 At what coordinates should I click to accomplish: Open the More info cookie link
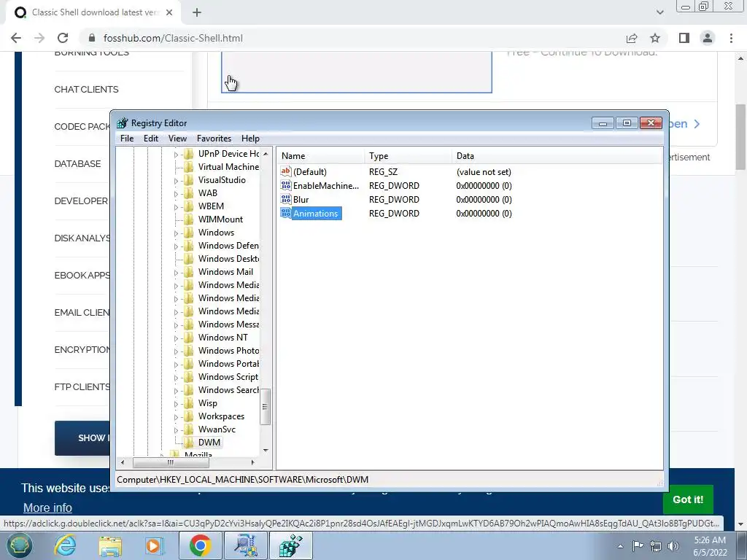click(x=47, y=507)
